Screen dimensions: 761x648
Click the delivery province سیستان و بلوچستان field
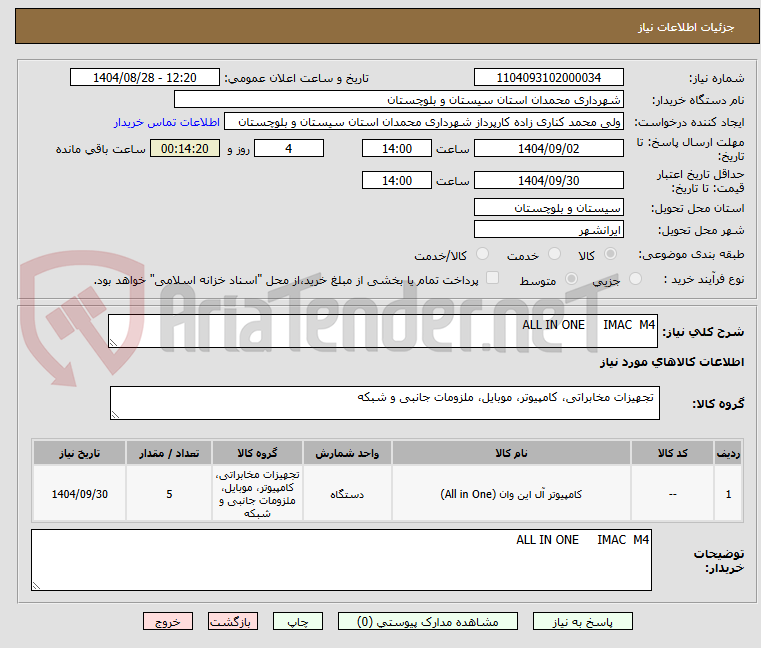click(548, 208)
